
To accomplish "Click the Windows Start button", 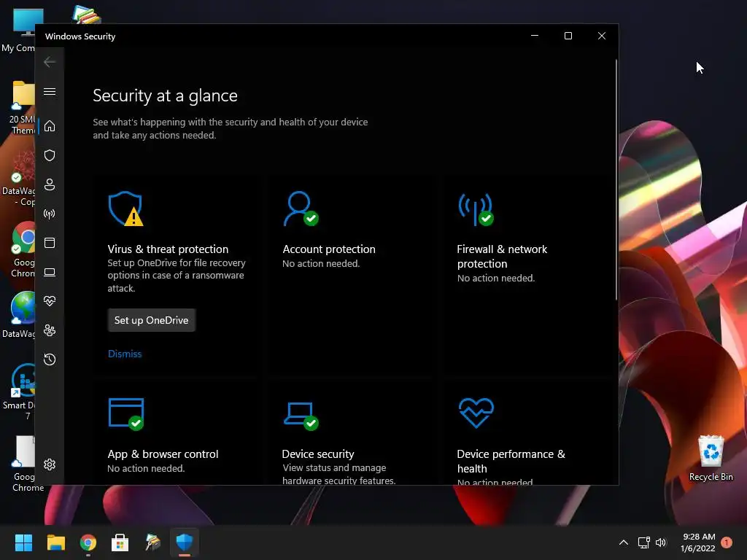I will coord(23,542).
